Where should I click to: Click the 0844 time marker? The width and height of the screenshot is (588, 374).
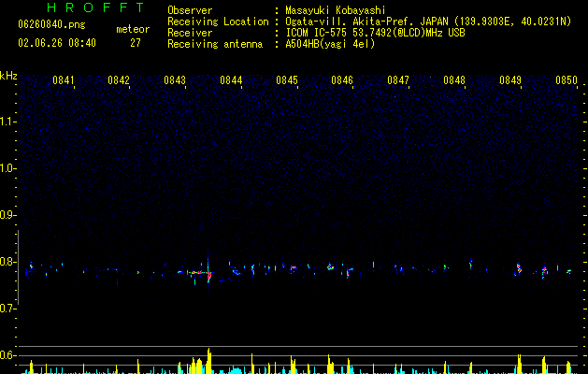point(231,80)
